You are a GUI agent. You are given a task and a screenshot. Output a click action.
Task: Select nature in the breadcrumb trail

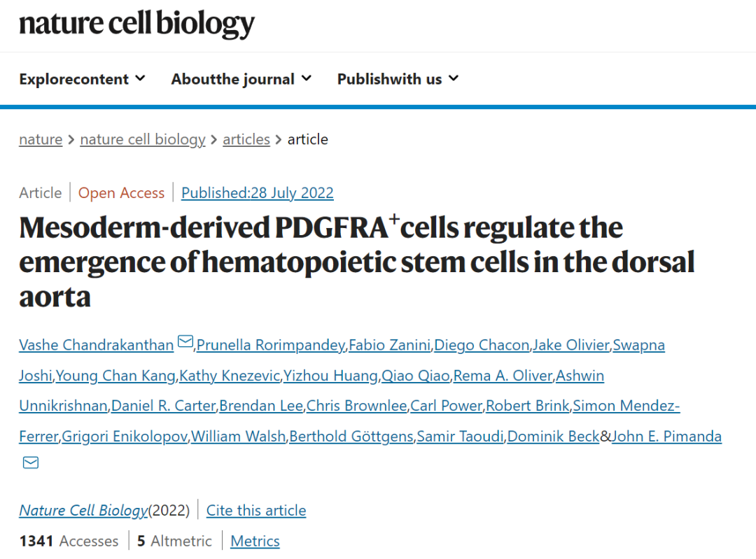click(x=40, y=139)
